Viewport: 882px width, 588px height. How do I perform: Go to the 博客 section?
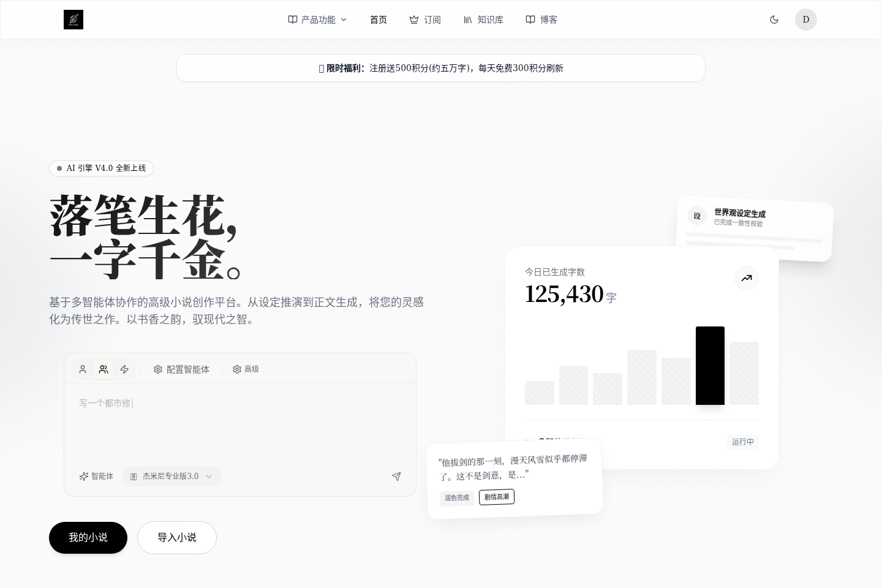pos(548,20)
